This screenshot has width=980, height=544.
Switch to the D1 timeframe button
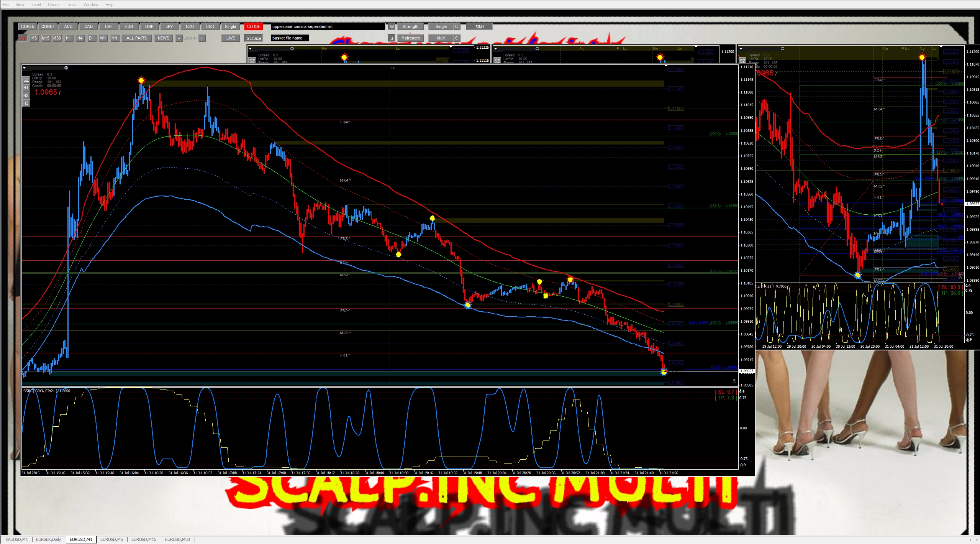point(91,38)
